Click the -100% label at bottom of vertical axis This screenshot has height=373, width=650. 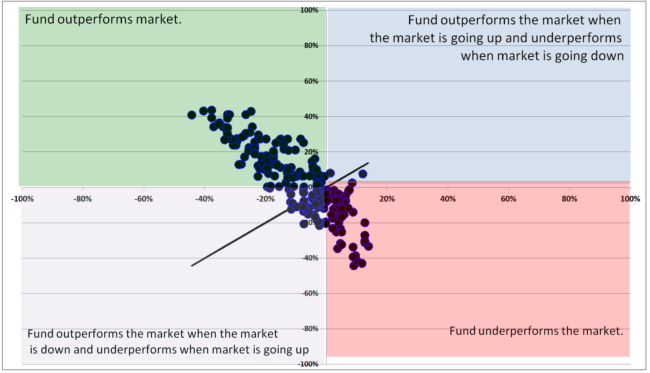tap(308, 364)
